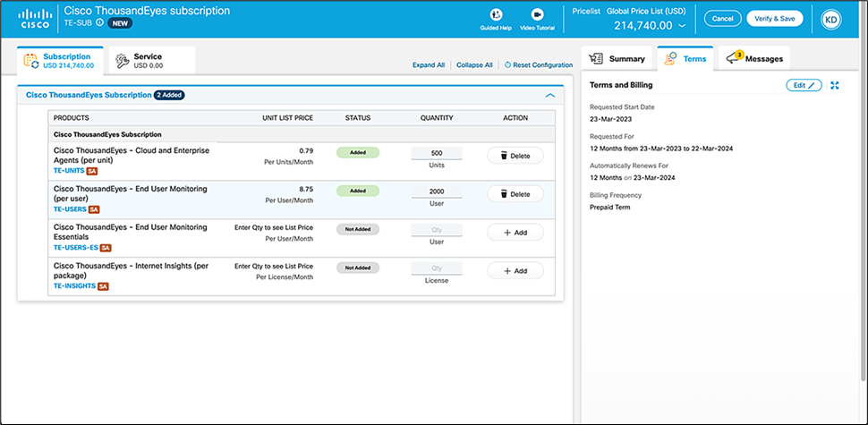Open the Messages tab
Viewport: 868px width, 425px height.
pyautogui.click(x=754, y=59)
